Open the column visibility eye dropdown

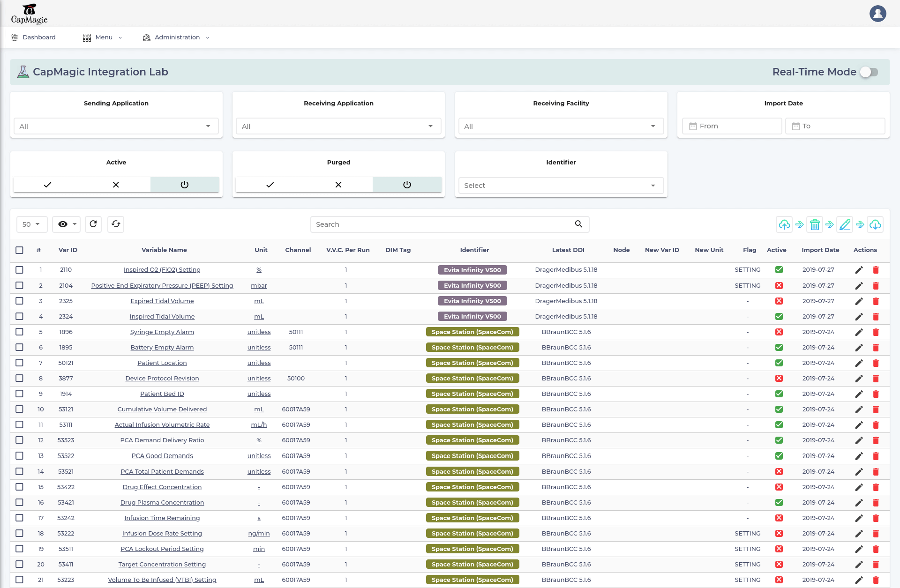coord(67,224)
